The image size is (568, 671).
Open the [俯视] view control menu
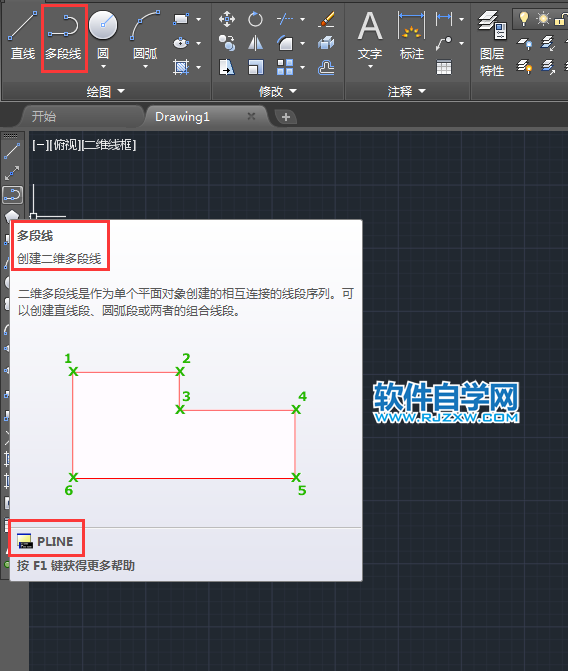pyautogui.click(x=65, y=145)
